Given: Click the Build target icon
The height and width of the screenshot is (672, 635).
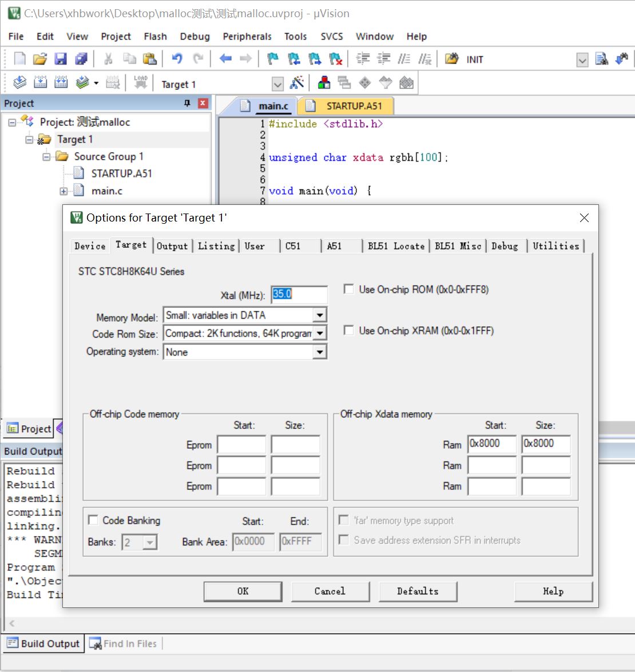Looking at the screenshot, I should (x=40, y=82).
